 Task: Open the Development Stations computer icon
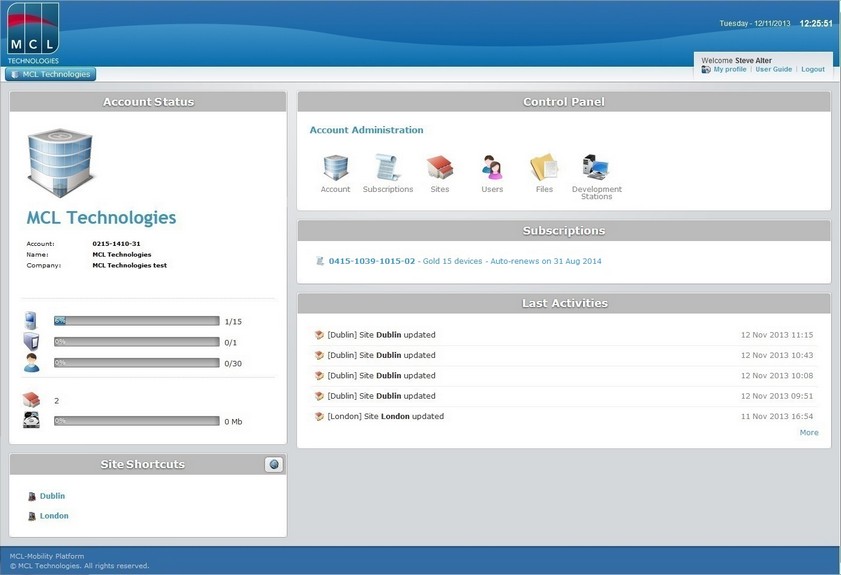point(596,167)
